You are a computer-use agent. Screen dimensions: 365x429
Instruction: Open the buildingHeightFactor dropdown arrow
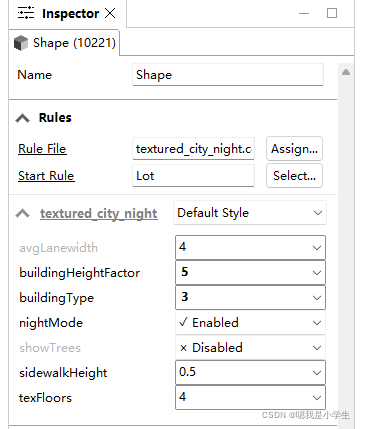317,273
